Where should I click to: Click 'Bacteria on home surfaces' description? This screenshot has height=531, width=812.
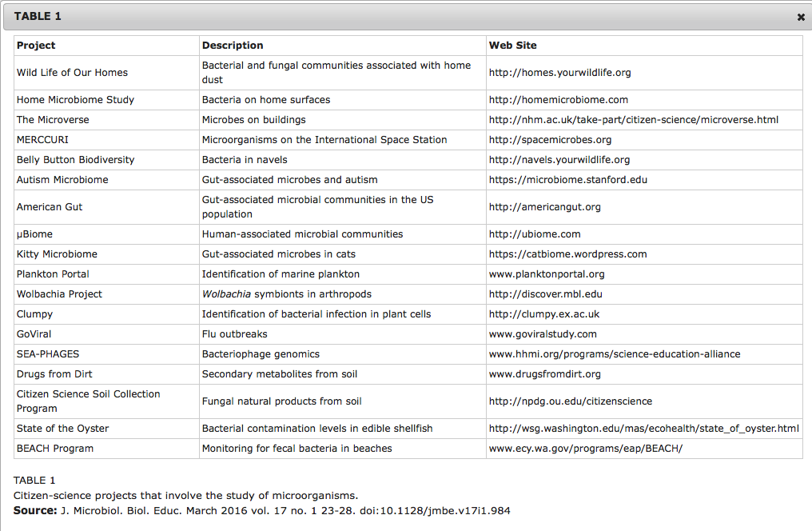266,99
